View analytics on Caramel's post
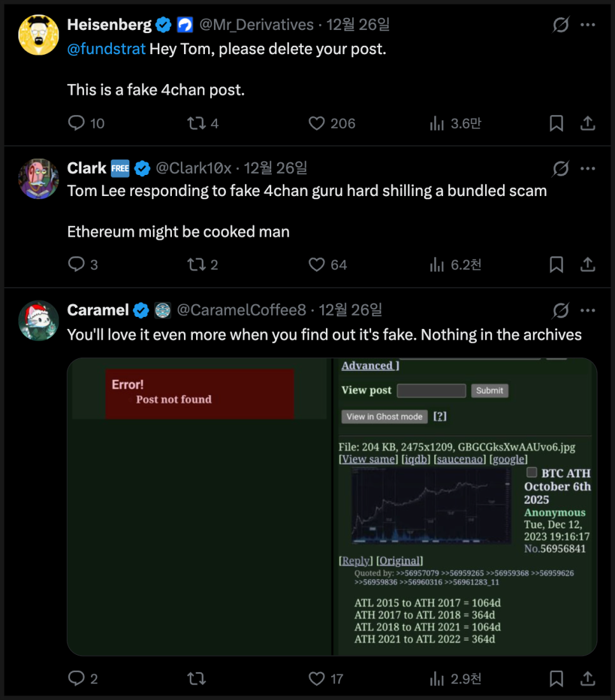This screenshot has width=615, height=700. point(437,679)
